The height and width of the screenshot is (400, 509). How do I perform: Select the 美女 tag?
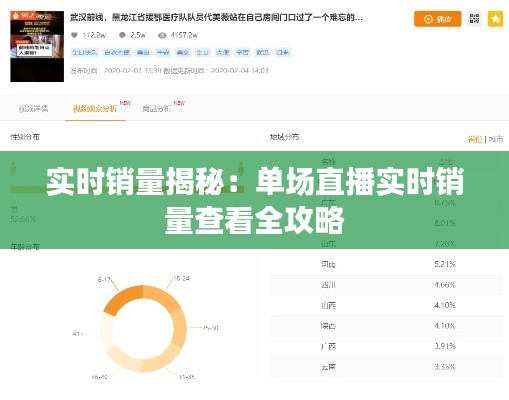click(183, 52)
